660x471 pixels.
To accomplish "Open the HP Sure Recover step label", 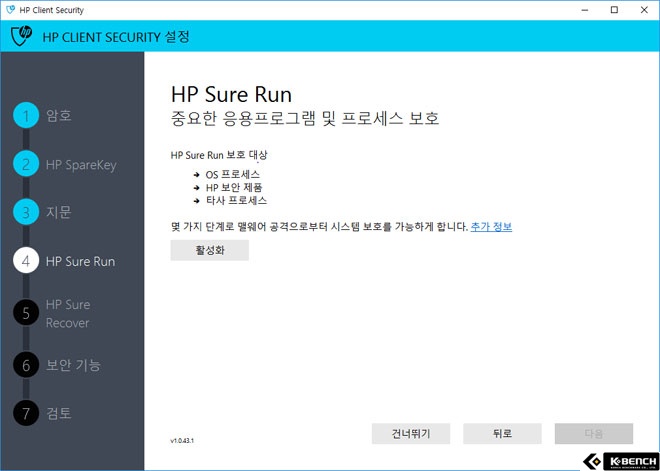I will (x=68, y=314).
